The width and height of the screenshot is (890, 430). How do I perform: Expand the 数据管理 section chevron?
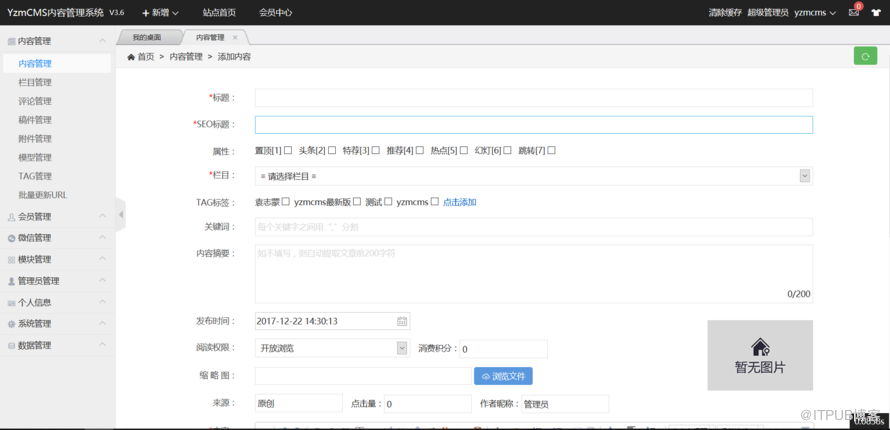[102, 345]
